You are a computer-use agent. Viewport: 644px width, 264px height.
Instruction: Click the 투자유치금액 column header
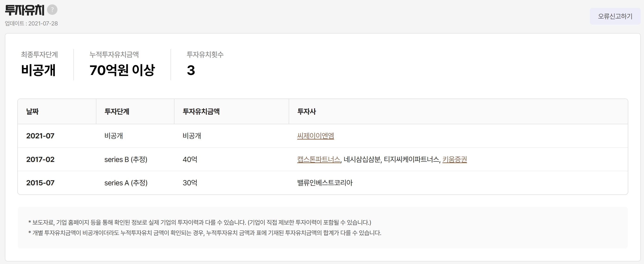[201, 111]
